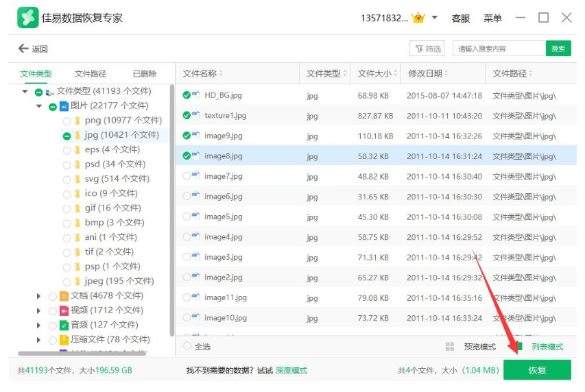Image resolution: width=585 pixels, height=392 pixels.
Task: Enable the 全选 select-all checkbox
Action: tap(187, 347)
